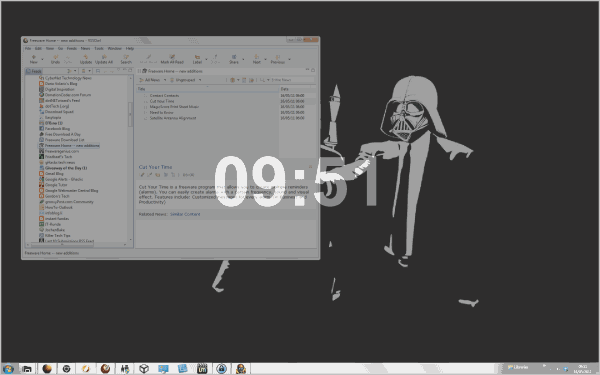Click the Share toolbar icon

click(233, 59)
